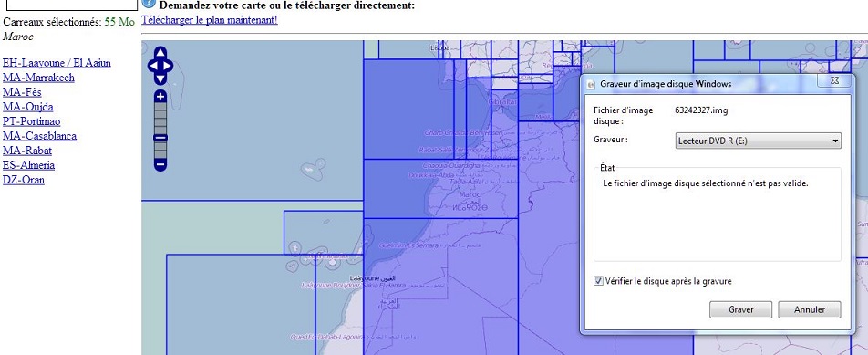Pan the map down with the arrow
The image size is (868, 355).
point(160,78)
